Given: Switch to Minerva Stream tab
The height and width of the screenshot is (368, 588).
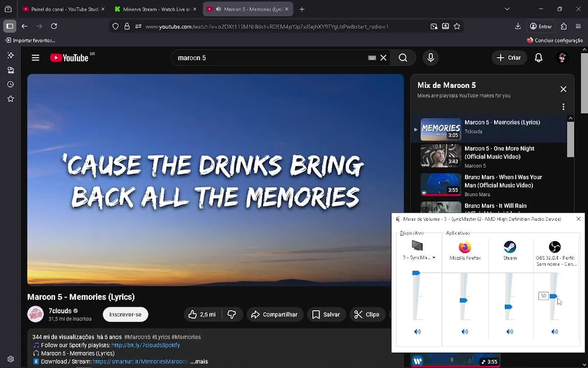Looking at the screenshot, I should tap(156, 9).
